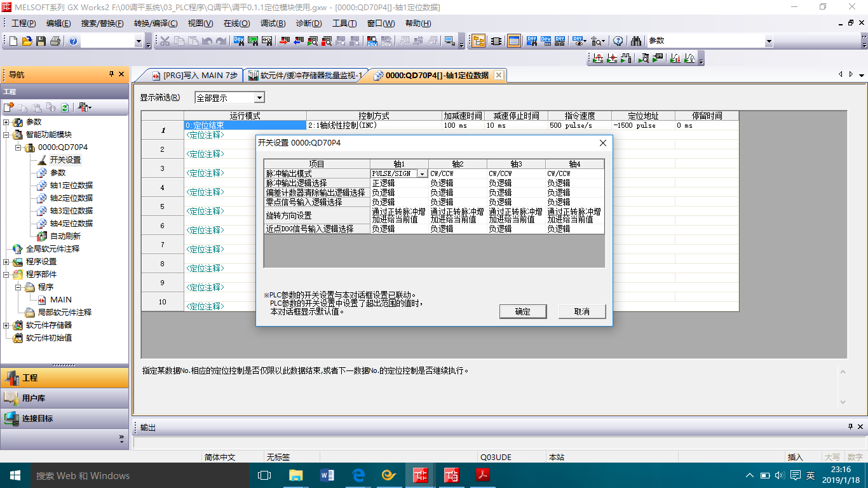This screenshot has width=868, height=488.
Task: Open axis 1 PULSE/SIGN mode dropdown
Action: (422, 173)
